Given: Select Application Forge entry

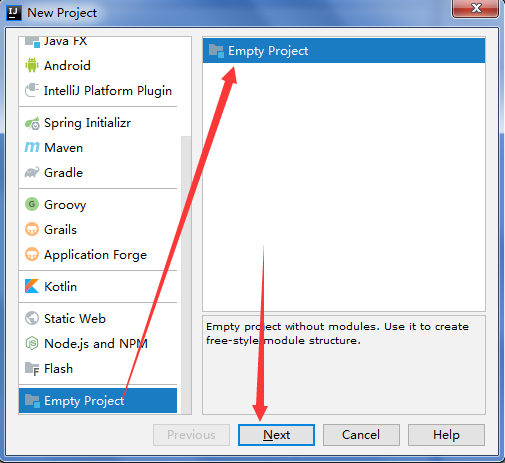Looking at the screenshot, I should click(98, 255).
